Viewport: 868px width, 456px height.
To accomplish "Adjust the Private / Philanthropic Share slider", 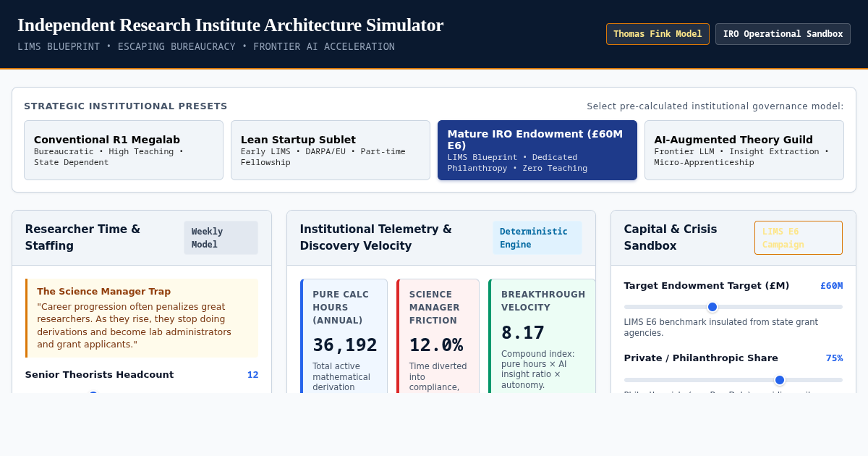I will 733,380.
